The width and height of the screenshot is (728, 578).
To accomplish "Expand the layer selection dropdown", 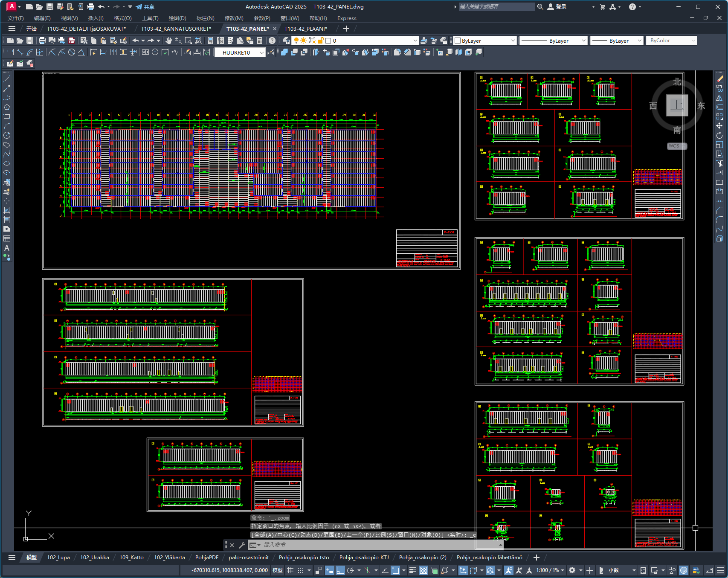I will click(x=415, y=41).
